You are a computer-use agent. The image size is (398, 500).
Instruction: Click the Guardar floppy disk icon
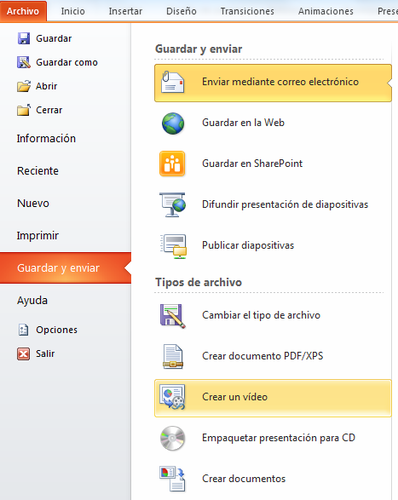click(24, 38)
